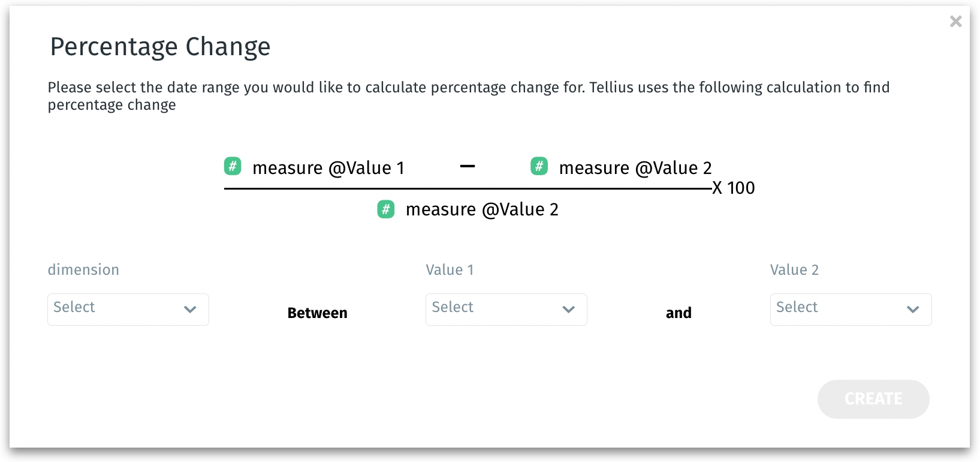Click the bold "Between" text
The height and width of the screenshot is (462, 980).
coord(317,313)
